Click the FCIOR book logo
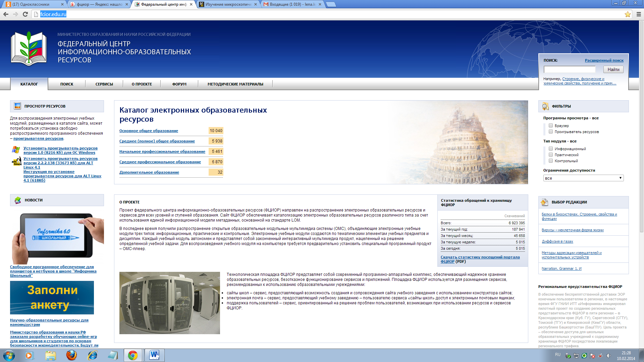644x362 pixels. pos(29,48)
